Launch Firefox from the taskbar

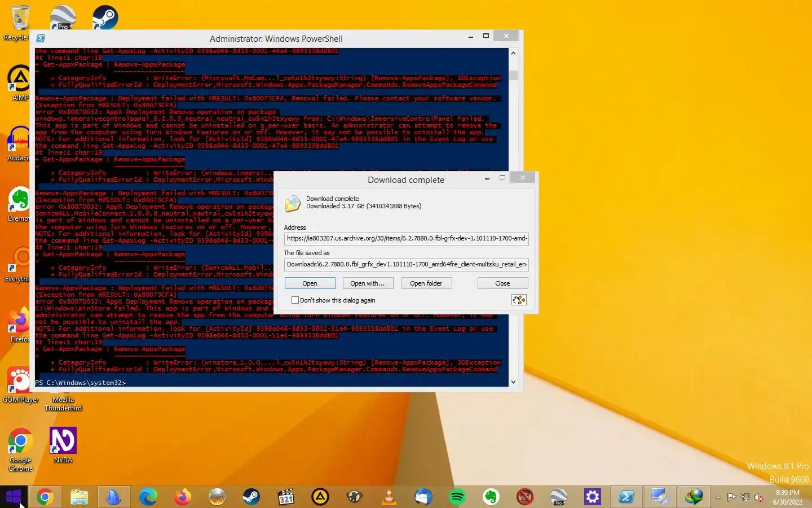tap(183, 497)
